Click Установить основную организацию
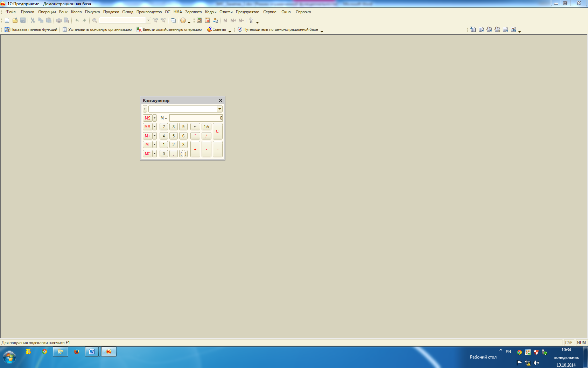Viewport: 588px width, 368px height. point(97,29)
